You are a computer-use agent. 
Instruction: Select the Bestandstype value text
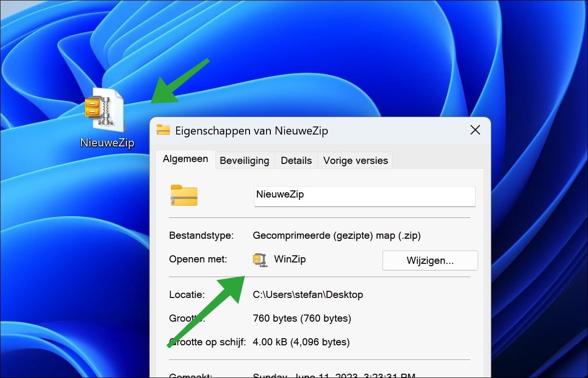337,235
